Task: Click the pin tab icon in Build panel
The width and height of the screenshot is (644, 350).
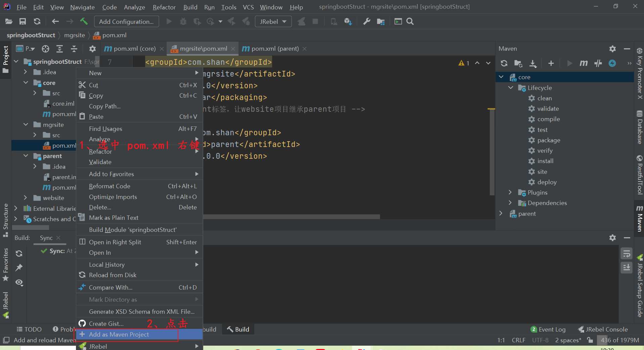Action: click(19, 268)
